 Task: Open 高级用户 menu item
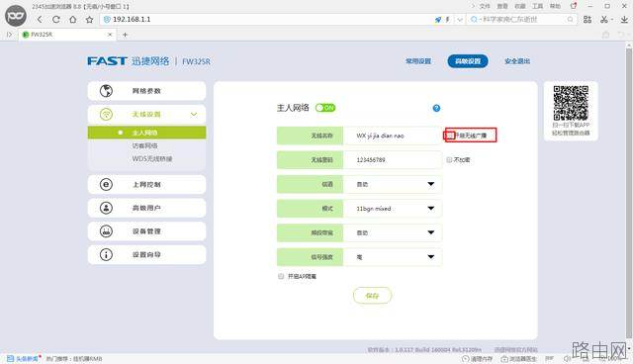(x=146, y=208)
